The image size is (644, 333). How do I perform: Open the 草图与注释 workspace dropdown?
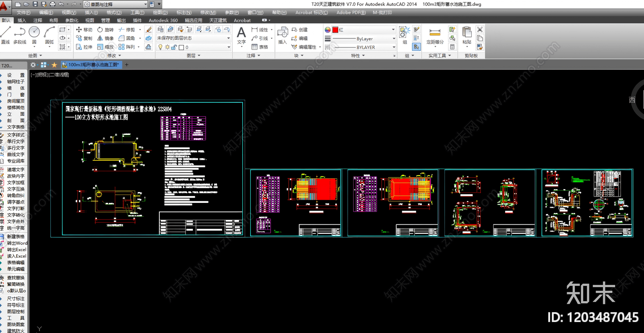116,4
